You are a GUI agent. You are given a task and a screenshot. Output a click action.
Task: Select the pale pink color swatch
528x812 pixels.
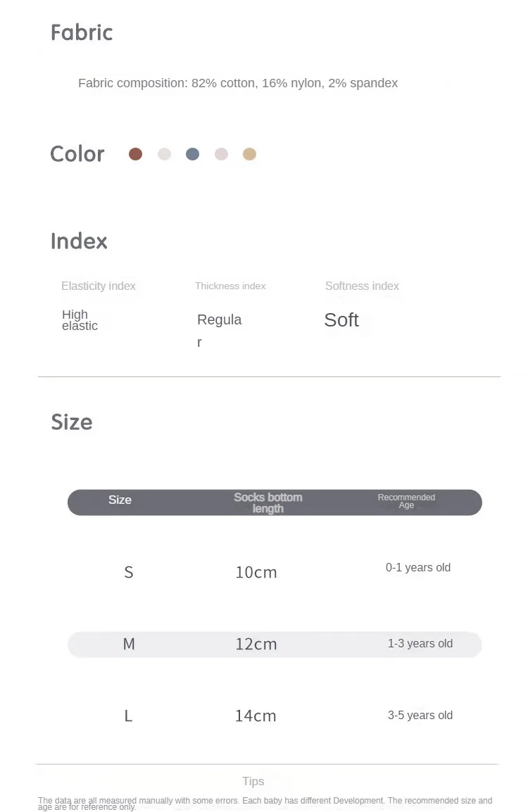(222, 154)
